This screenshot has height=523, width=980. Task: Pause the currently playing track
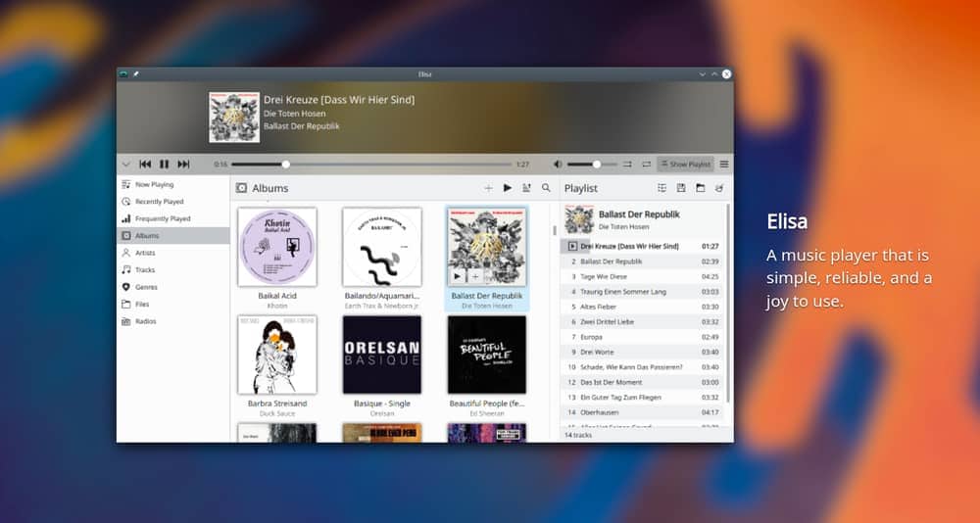[x=165, y=165]
